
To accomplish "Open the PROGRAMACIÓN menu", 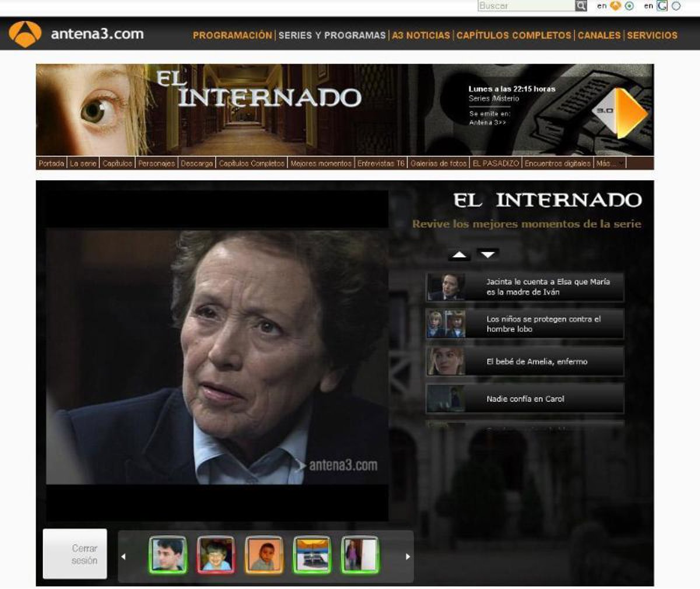I will coord(232,35).
